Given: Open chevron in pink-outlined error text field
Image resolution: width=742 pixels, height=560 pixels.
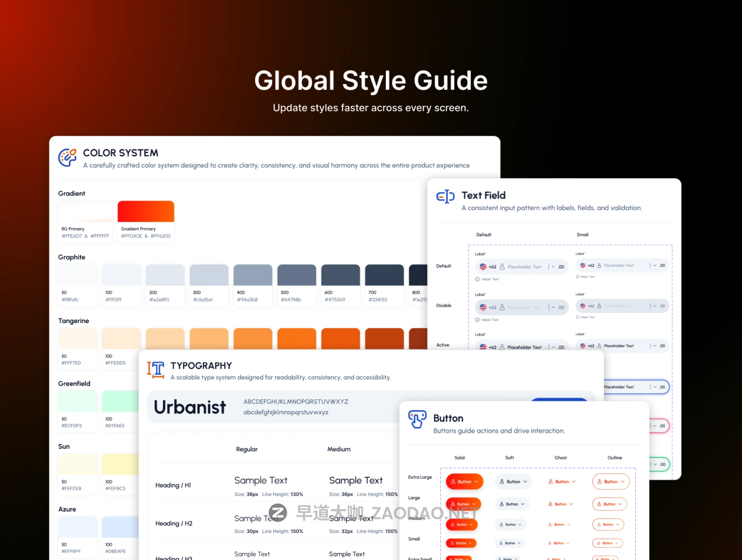Looking at the screenshot, I should [x=654, y=426].
